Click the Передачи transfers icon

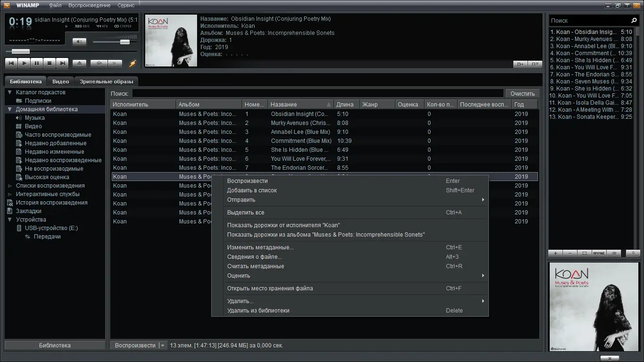pyautogui.click(x=28, y=237)
